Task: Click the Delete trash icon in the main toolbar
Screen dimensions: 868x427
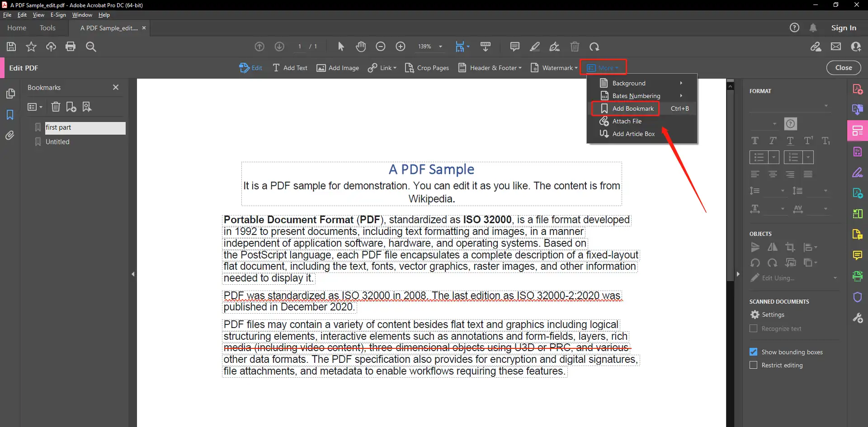Action: (575, 47)
